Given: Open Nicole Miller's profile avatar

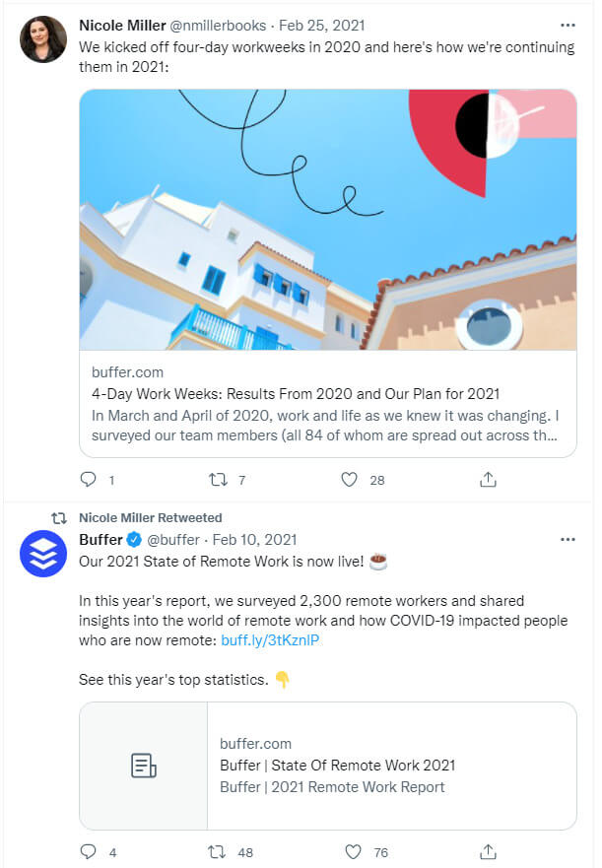Looking at the screenshot, I should click(43, 36).
